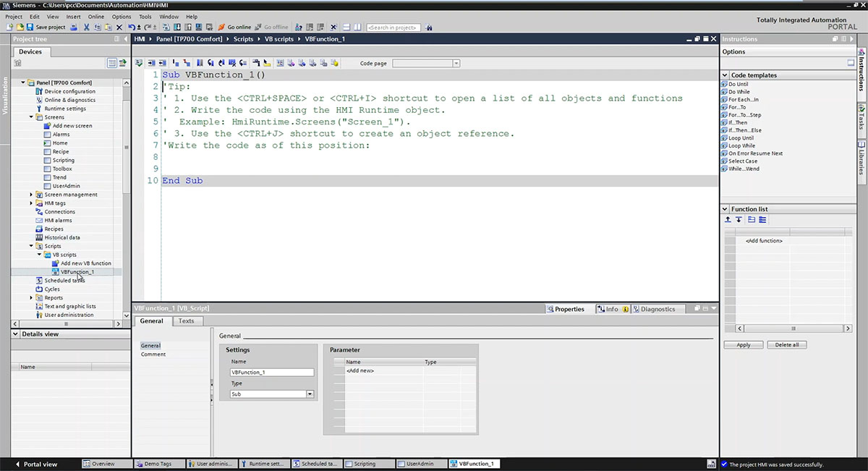Image resolution: width=868 pixels, height=471 pixels.
Task: Click the Save project toolbar button
Action: pyautogui.click(x=46, y=27)
